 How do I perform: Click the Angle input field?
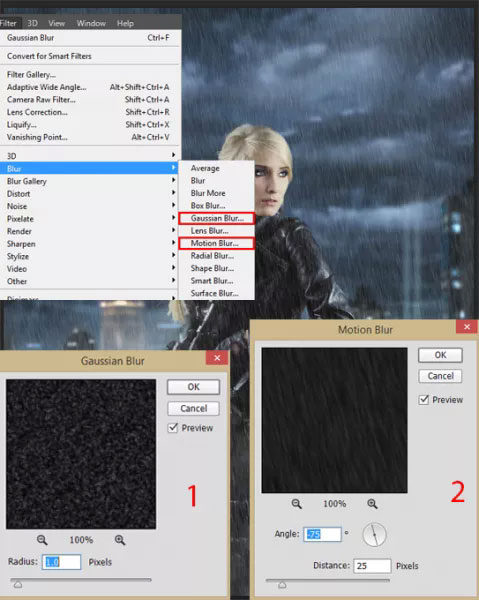tap(322, 534)
